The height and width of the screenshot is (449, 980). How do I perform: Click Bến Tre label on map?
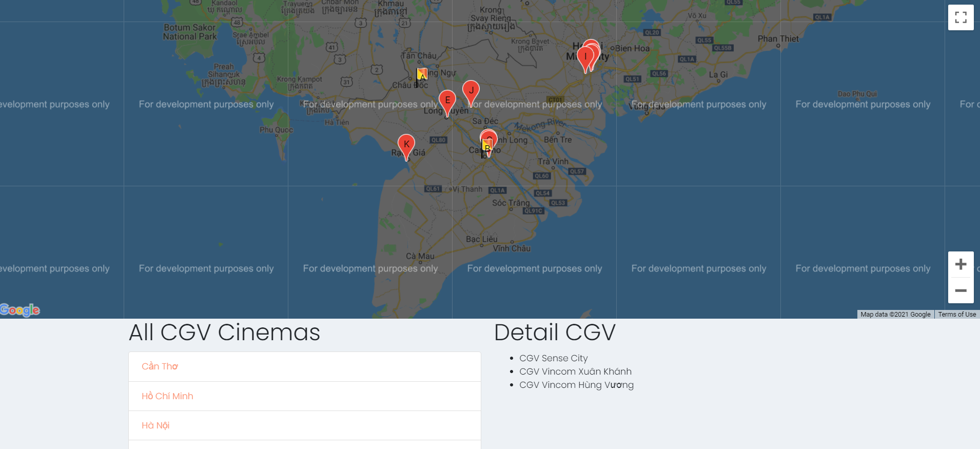[x=557, y=140]
